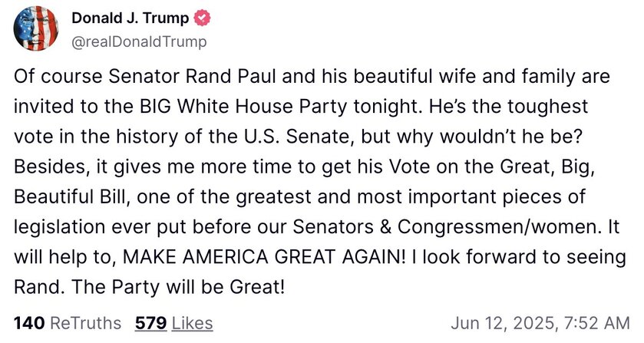View the 140 ReTruths count
The height and width of the screenshot is (343, 644).
28,323
